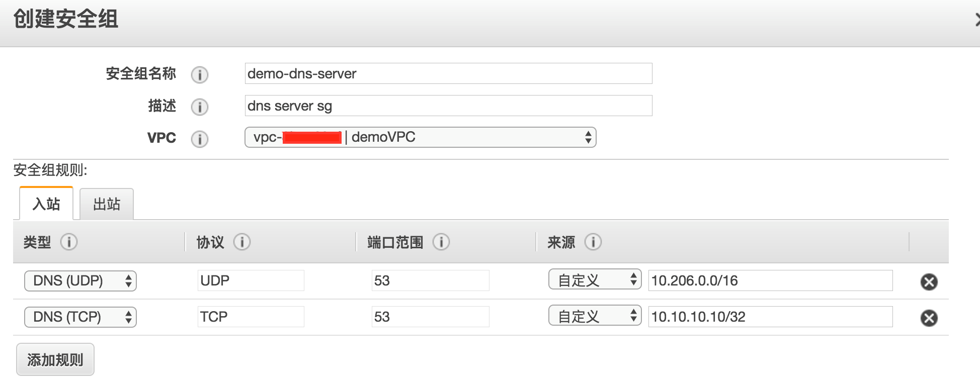Click info icon beside 描述 label
This screenshot has height=384, width=980.
200,107
